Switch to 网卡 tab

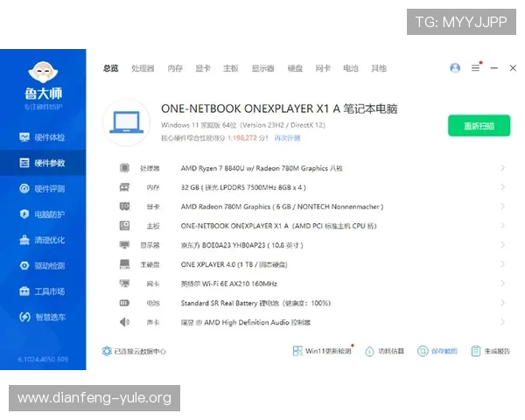coord(323,68)
